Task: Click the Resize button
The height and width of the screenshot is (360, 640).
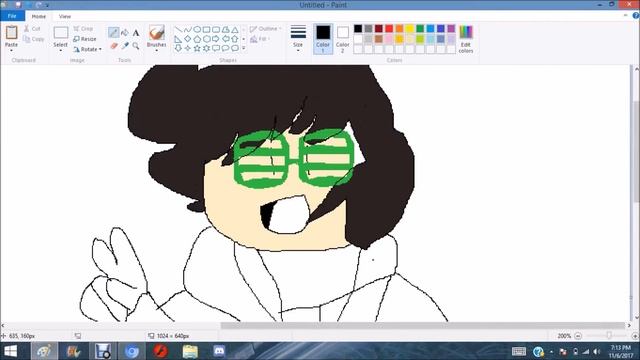Action: tap(85, 39)
